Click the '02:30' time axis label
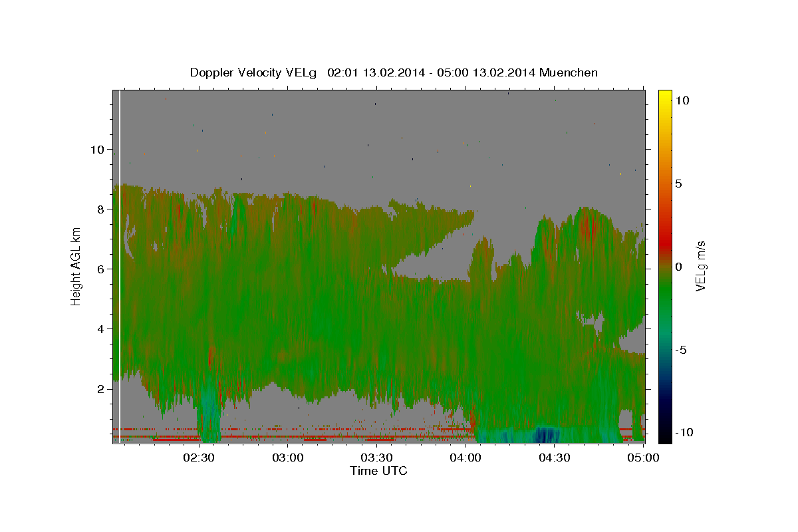798x532 pixels. point(199,458)
